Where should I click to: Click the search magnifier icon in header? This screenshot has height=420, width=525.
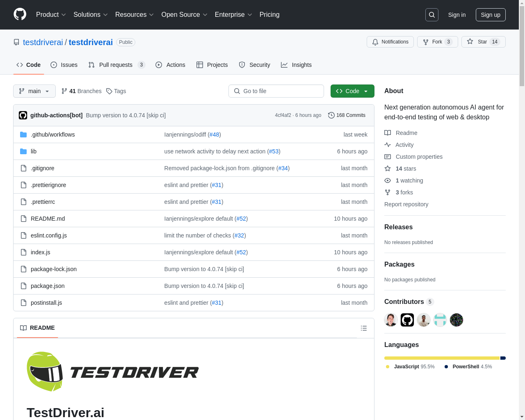tap(432, 15)
